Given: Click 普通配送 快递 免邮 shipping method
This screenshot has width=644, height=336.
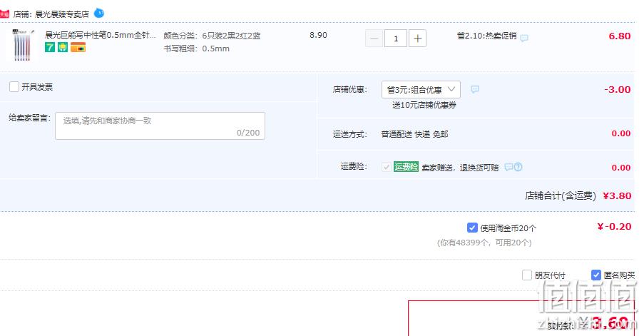Looking at the screenshot, I should pos(414,134).
